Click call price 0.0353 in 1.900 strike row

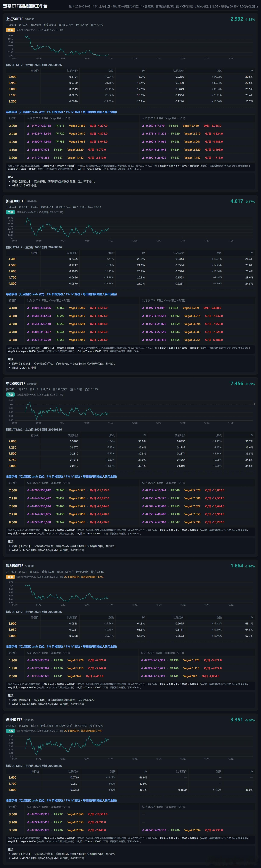pyautogui.click(x=74, y=623)
